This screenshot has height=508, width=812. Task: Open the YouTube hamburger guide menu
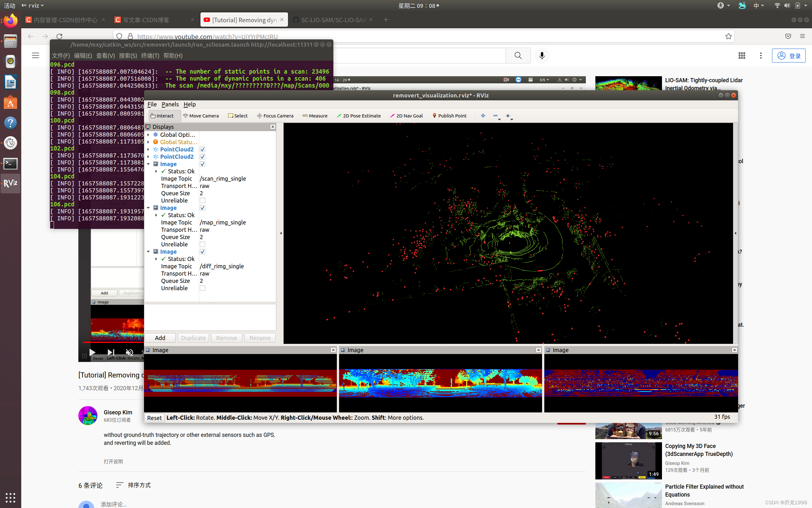pyautogui.click(x=36, y=56)
